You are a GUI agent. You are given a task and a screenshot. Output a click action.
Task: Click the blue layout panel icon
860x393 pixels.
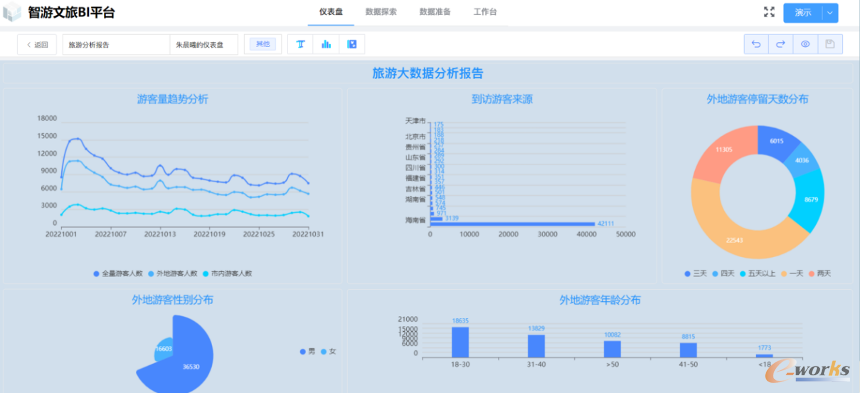[x=352, y=44]
